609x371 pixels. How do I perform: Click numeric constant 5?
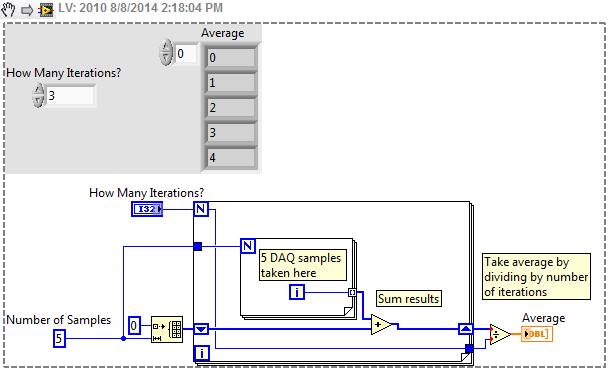point(59,338)
